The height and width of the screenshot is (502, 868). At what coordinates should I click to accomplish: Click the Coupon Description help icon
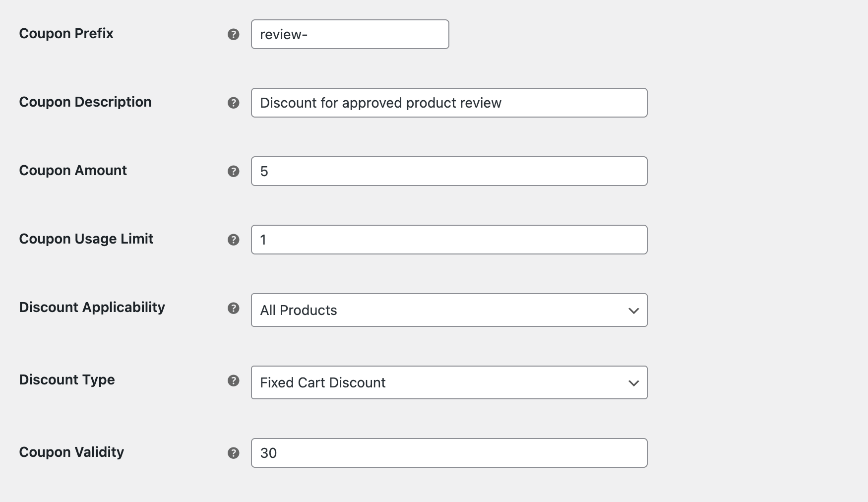click(x=233, y=103)
